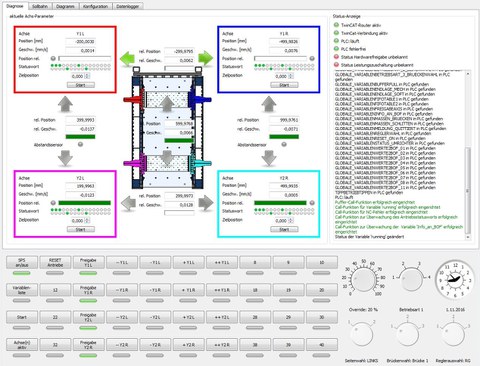Viewport: 480px width, 366px height.
Task: Click the green right arrow beside Y1 R
Action: [x=205, y=59]
